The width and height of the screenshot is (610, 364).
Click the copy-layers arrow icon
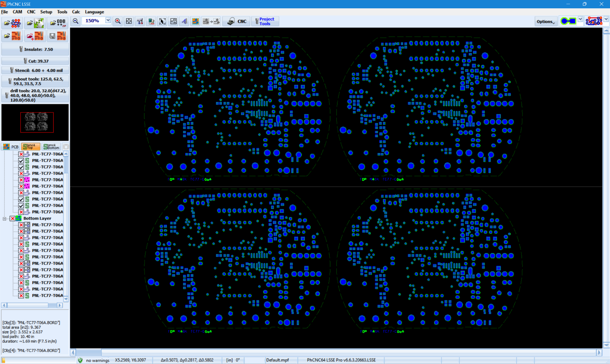tap(211, 21)
